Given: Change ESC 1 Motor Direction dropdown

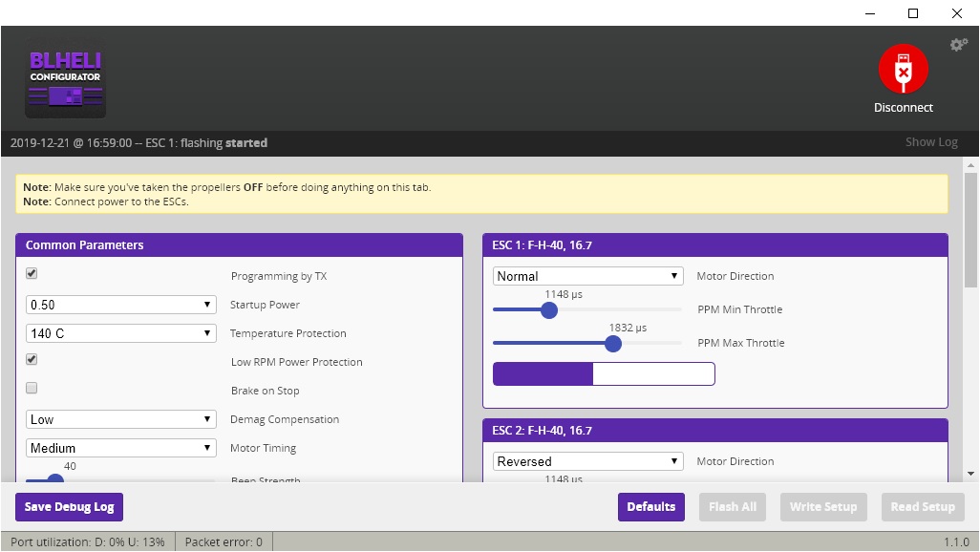Looking at the screenshot, I should click(x=587, y=276).
